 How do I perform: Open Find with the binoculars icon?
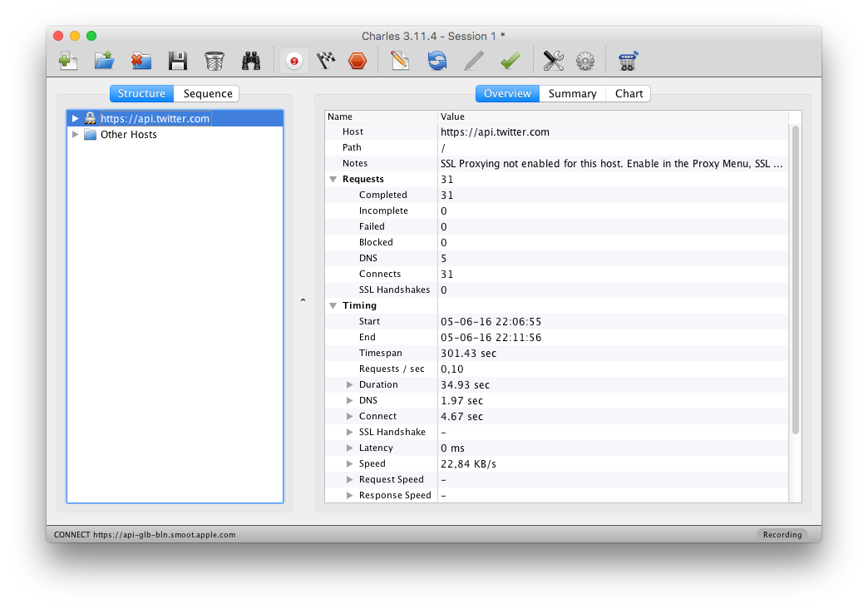pos(251,61)
